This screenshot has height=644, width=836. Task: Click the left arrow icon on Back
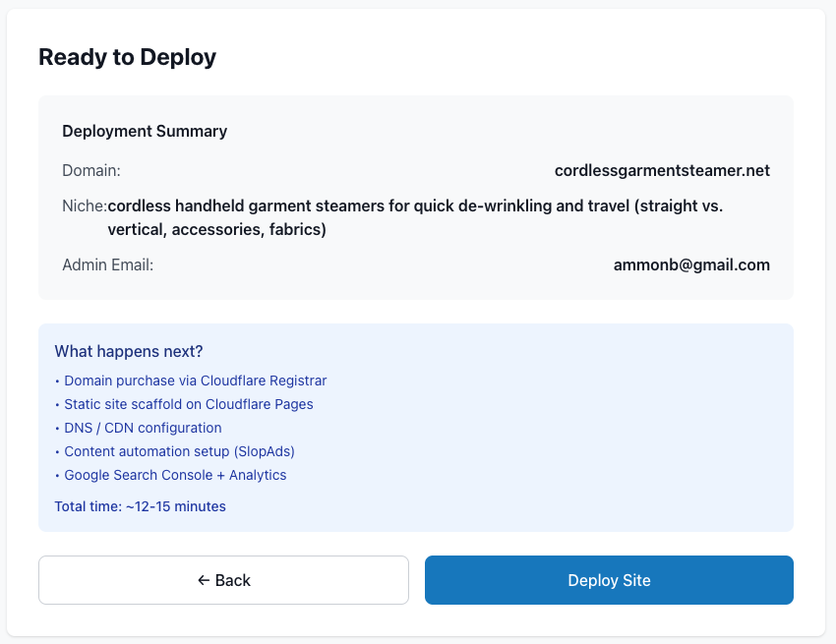[x=204, y=580]
